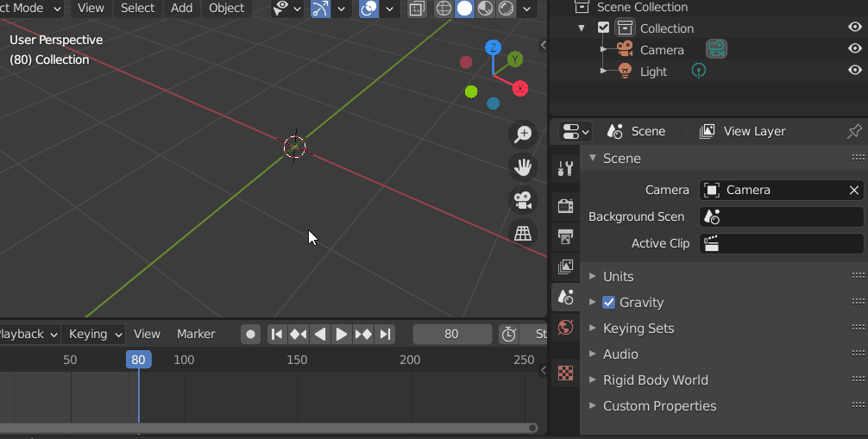This screenshot has width=868, height=439.
Task: Open the properties editor type dropdown
Action: point(576,132)
